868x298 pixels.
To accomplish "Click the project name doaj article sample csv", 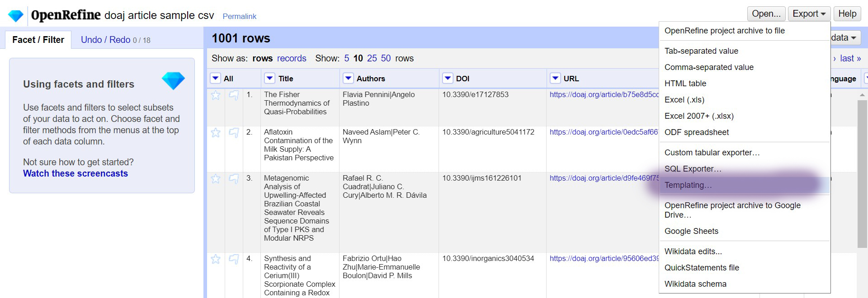I will click(159, 15).
